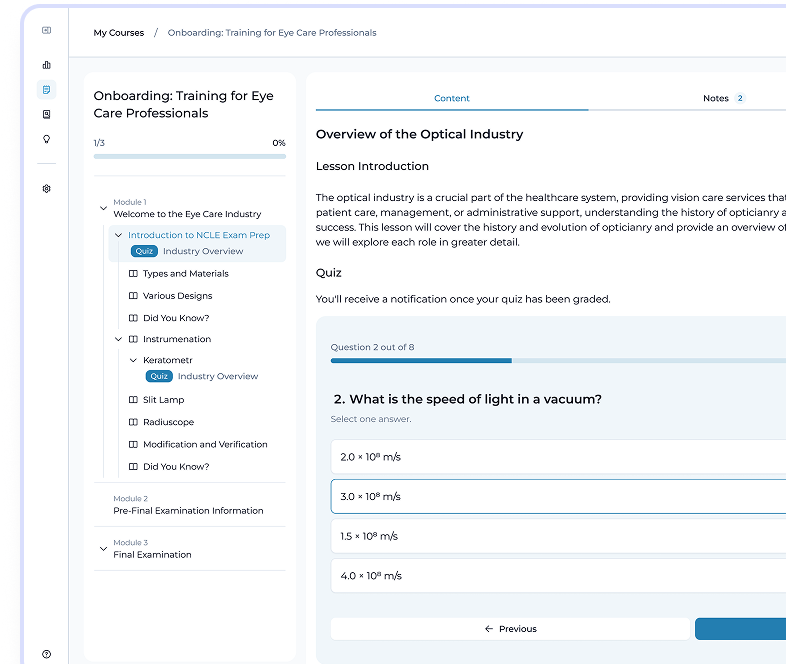Select the Content tab
Screen dimensions: 786x664
(x=451, y=98)
